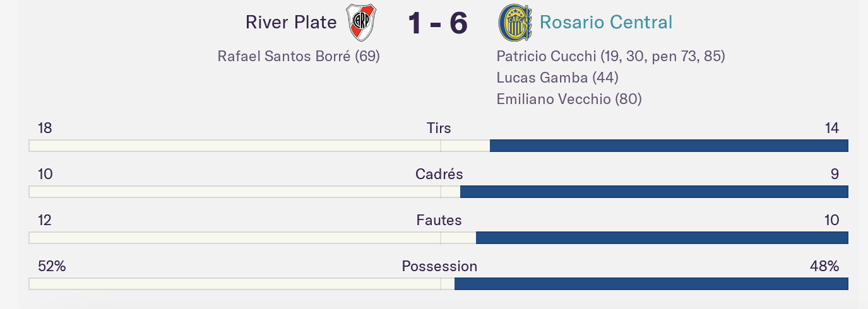868x309 pixels.
Task: Click the blue portion of Cadrés bar
Action: pos(654,192)
